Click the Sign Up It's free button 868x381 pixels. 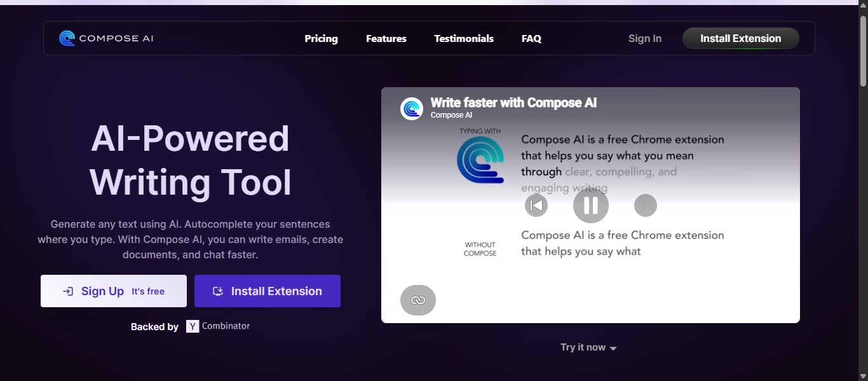pyautogui.click(x=113, y=291)
